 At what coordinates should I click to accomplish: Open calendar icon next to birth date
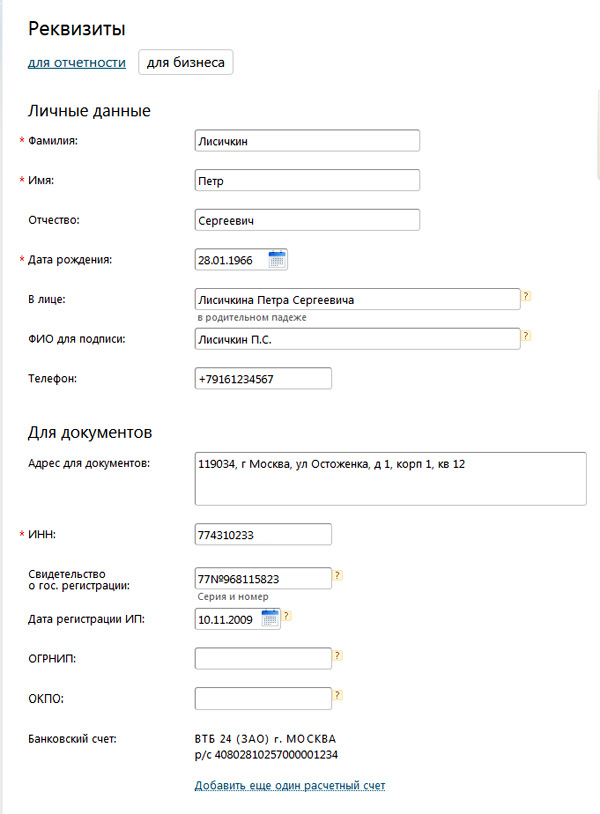coord(277,260)
